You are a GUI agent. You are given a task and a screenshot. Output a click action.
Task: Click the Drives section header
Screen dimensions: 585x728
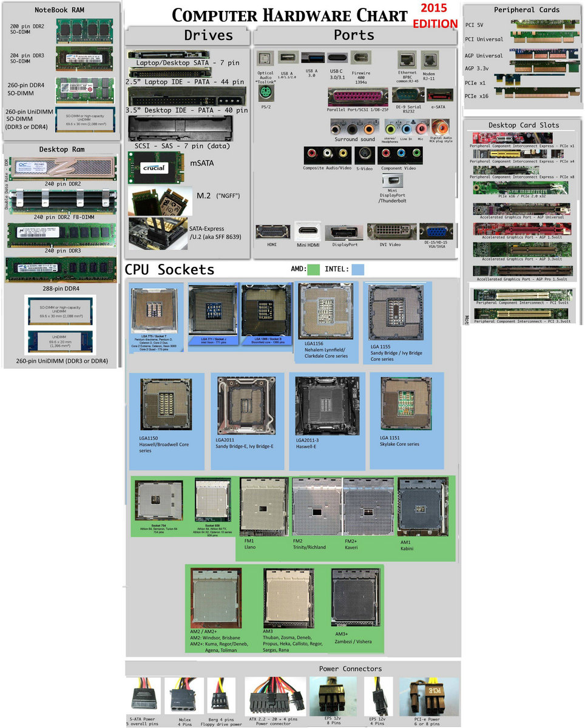tap(208, 36)
